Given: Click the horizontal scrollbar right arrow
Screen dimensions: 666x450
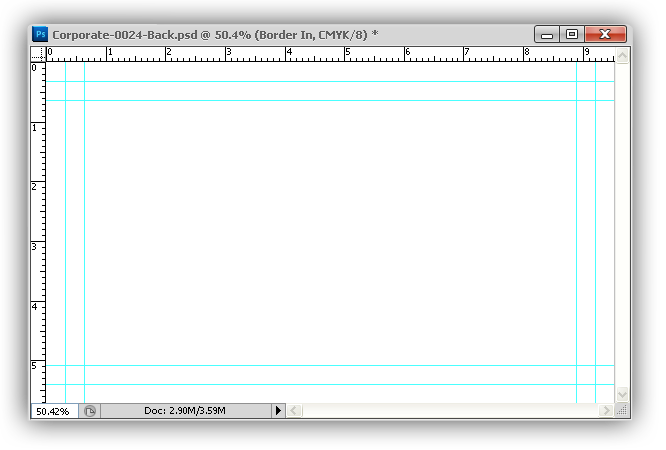Looking at the screenshot, I should 606,410.
